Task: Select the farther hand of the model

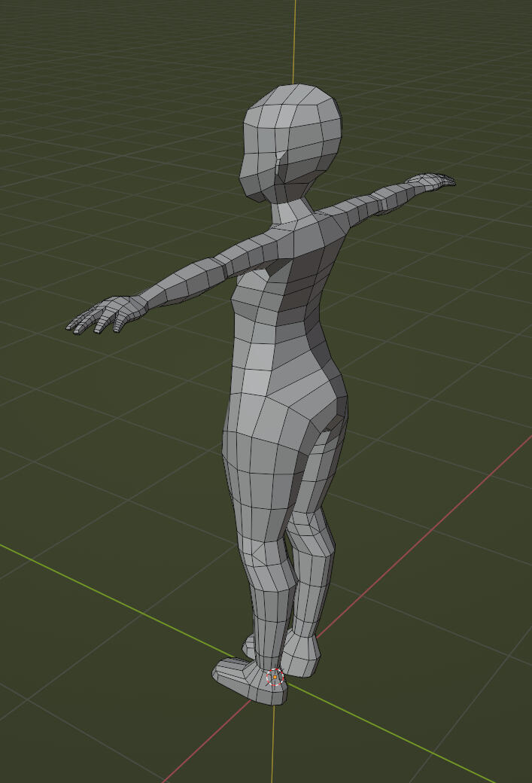Action: pyautogui.click(x=430, y=181)
